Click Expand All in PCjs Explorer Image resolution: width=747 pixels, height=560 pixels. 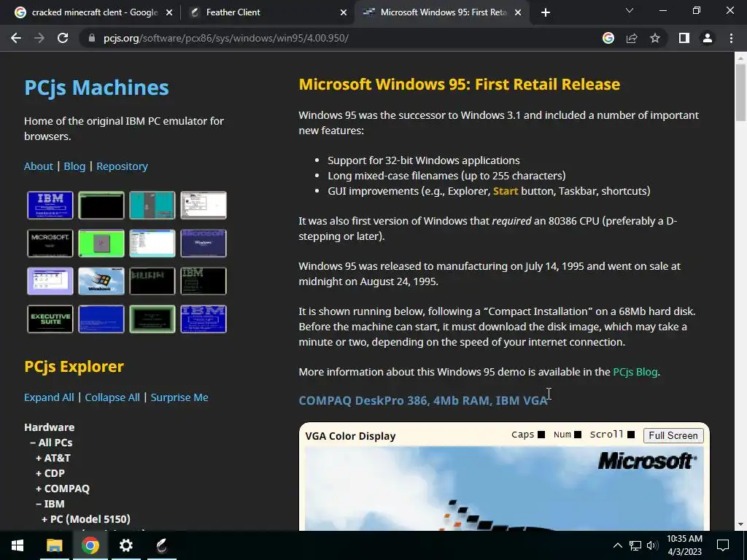[x=49, y=397]
